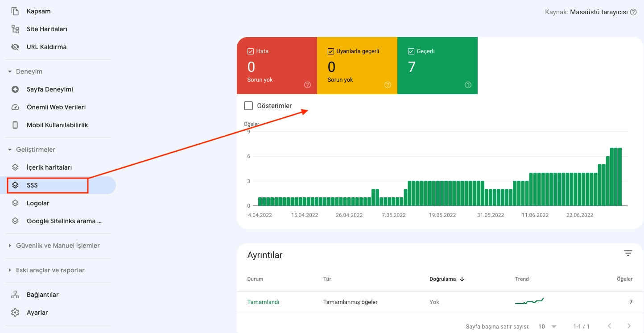
Task: Select the Site Haritaları sitemaps icon
Action: (15, 29)
